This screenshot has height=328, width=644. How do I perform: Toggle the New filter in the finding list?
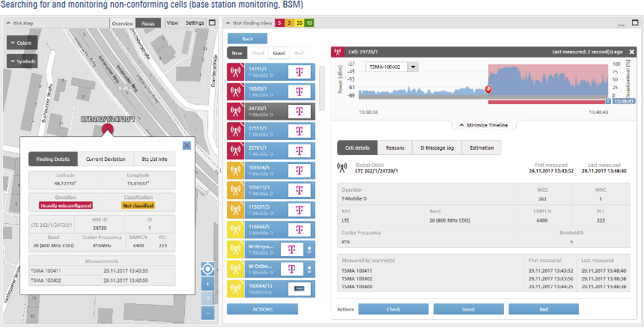click(237, 53)
